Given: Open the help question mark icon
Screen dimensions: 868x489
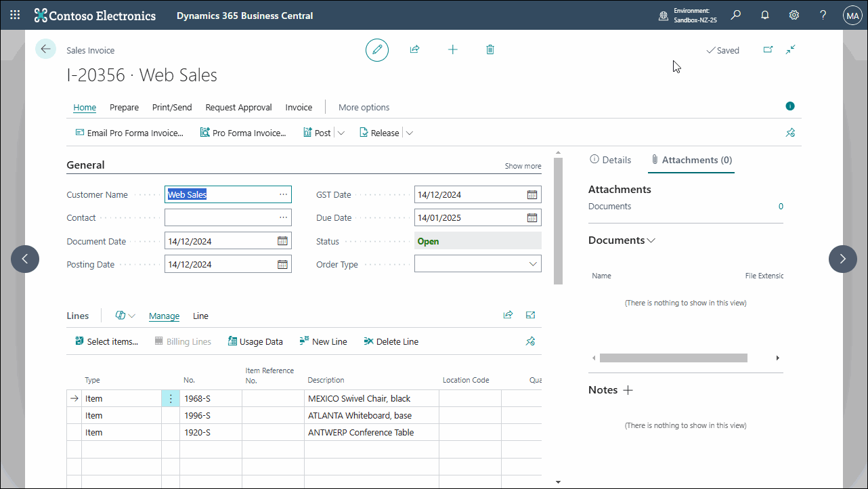Looking at the screenshot, I should (x=823, y=15).
